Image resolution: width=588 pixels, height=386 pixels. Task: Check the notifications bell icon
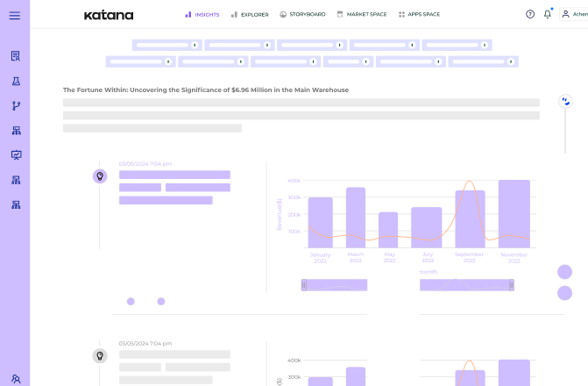click(548, 14)
